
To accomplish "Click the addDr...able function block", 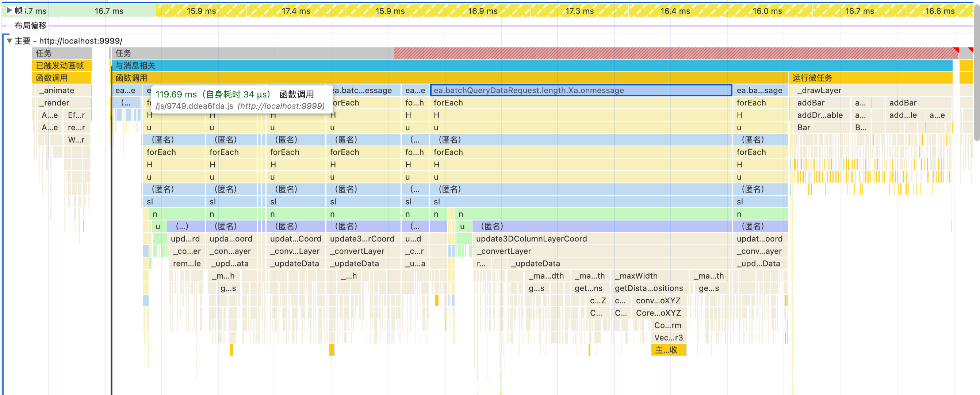I will click(820, 115).
